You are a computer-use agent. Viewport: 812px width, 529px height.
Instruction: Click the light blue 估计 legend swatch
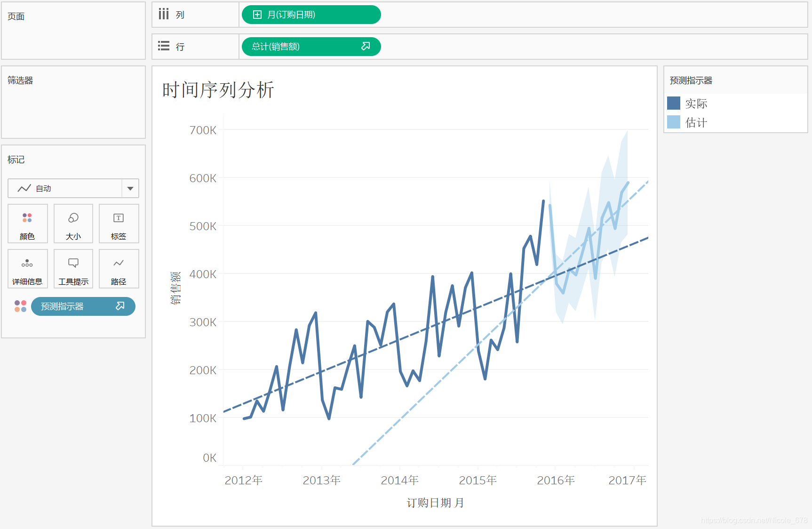[x=674, y=122]
